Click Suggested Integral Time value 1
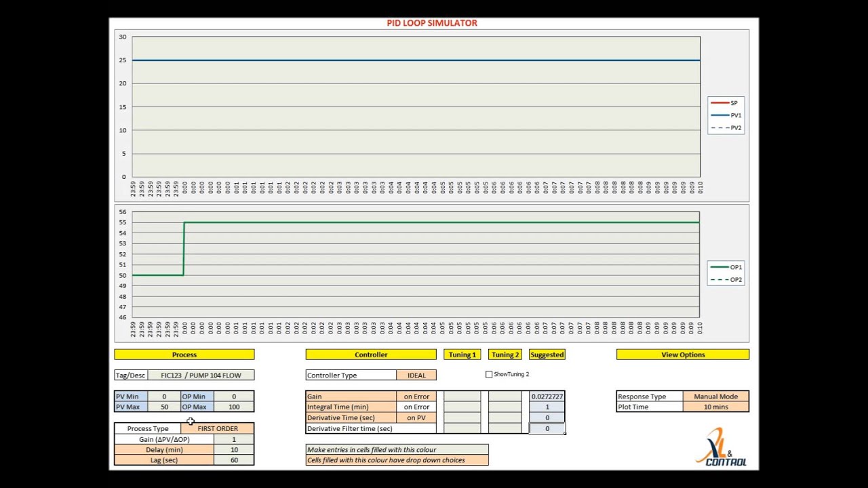 pyautogui.click(x=547, y=407)
